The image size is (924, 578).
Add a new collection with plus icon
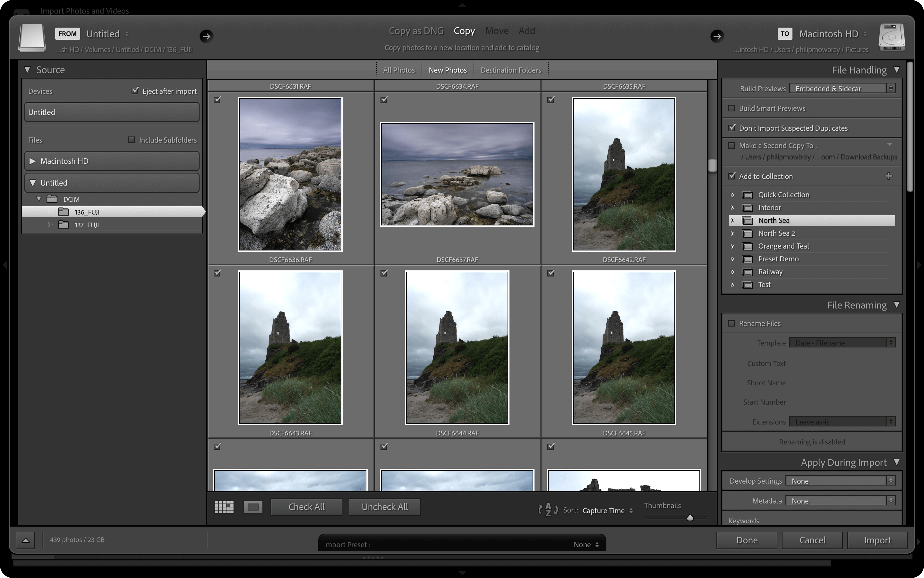888,176
